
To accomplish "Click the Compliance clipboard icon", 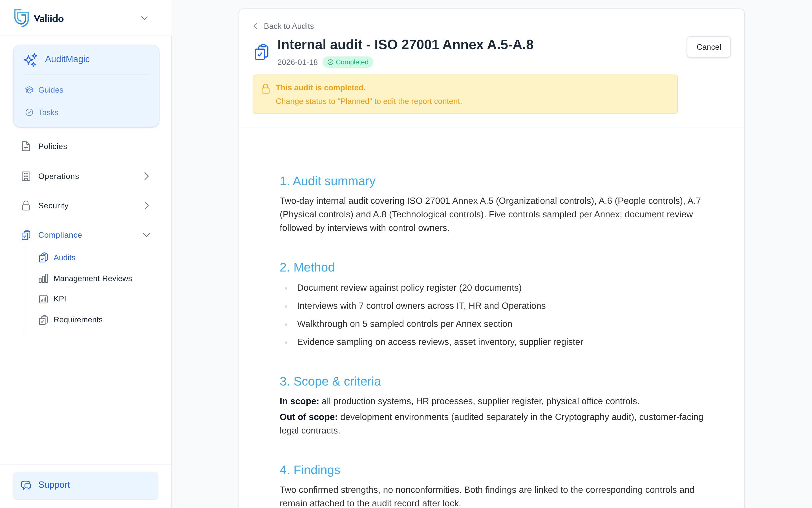I will (x=26, y=235).
